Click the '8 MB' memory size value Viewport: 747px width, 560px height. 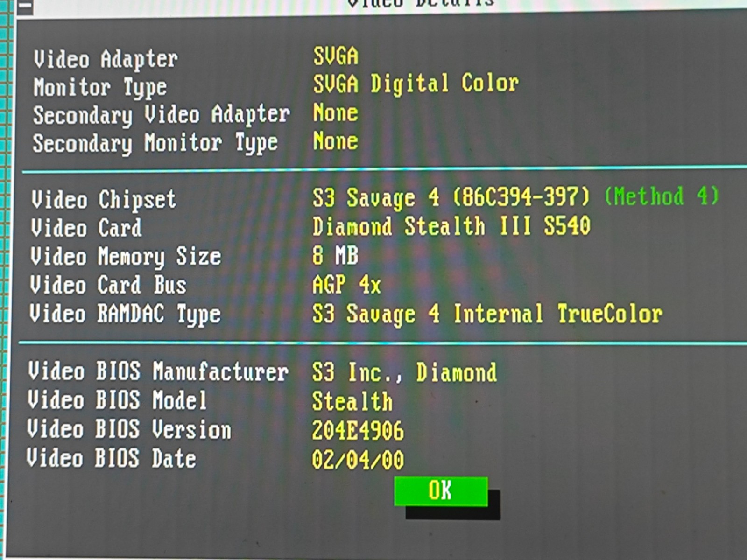336,256
